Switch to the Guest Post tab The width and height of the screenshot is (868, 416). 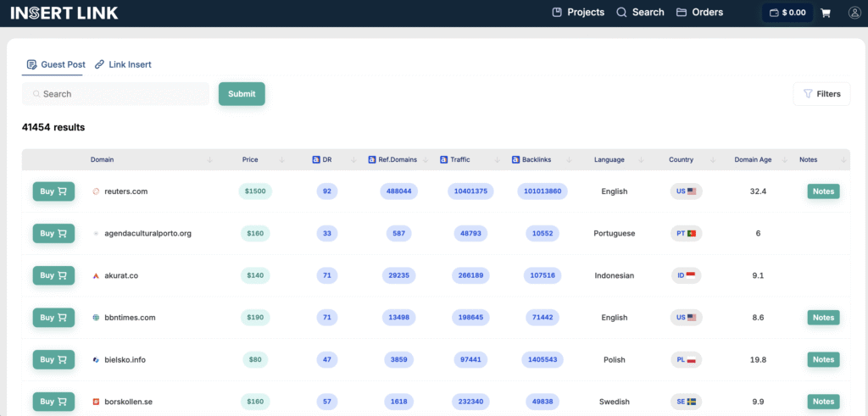coord(56,64)
